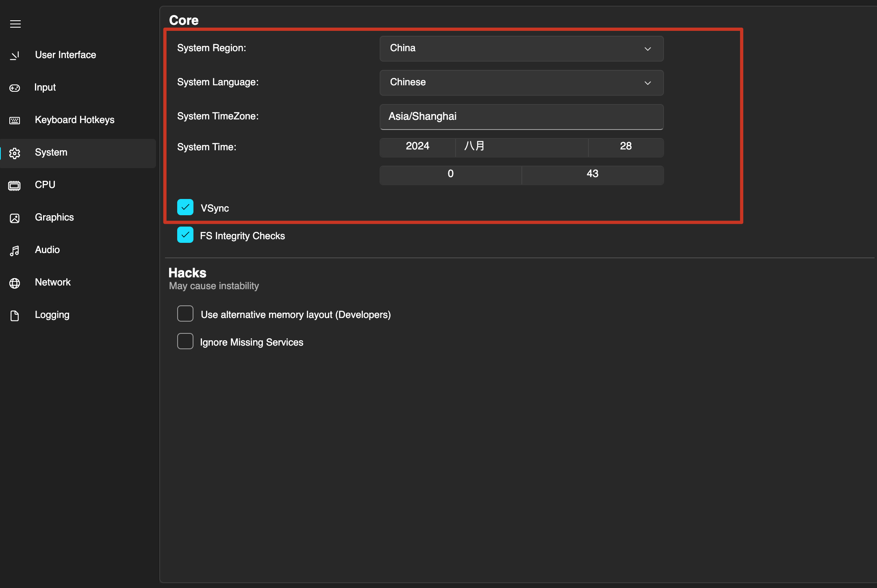The image size is (877, 588).
Task: Open User Interface settings icon
Action: (x=15, y=55)
